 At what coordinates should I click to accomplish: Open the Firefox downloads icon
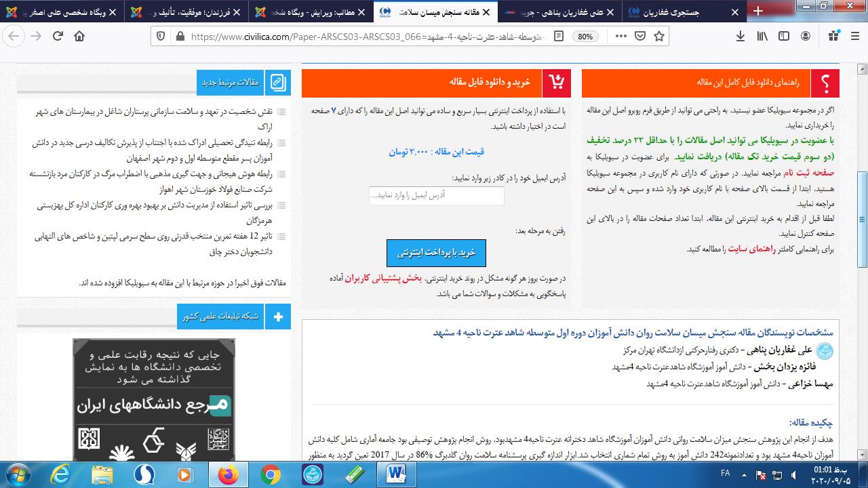[x=739, y=37]
